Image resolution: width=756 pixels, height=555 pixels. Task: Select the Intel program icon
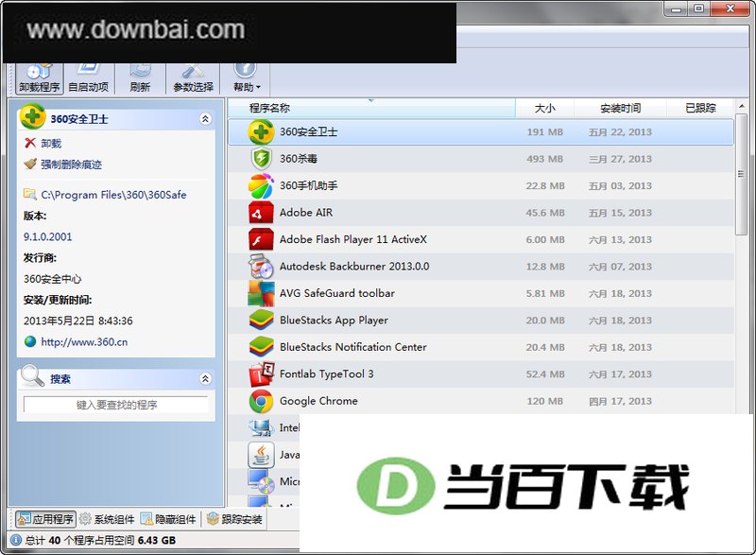261,427
